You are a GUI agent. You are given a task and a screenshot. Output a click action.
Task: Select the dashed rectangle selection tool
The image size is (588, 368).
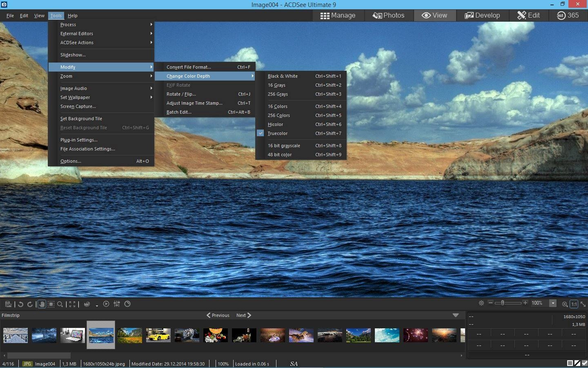51,304
